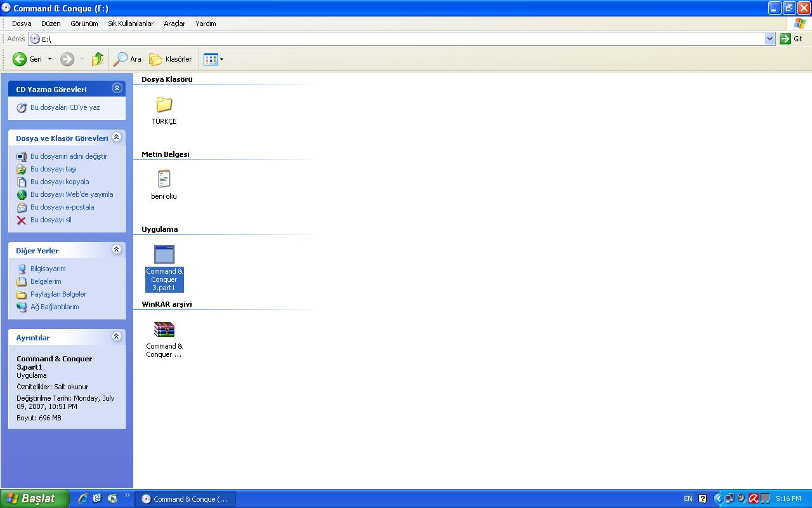The image size is (812, 508).
Task: Collapse the Diğer Yerler panel
Action: (116, 250)
